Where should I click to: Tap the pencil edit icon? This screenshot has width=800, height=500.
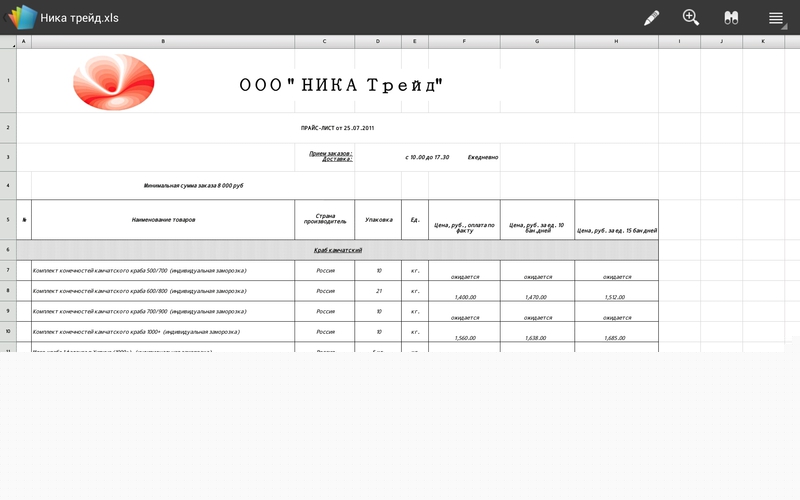point(652,18)
